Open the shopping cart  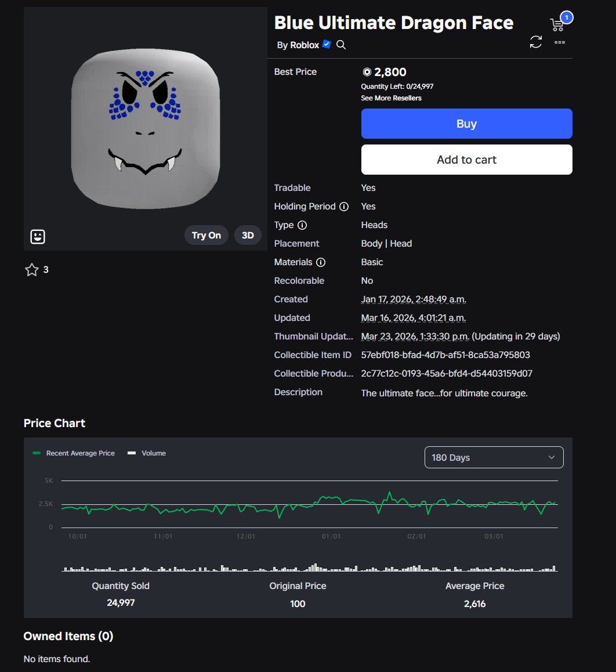[556, 22]
